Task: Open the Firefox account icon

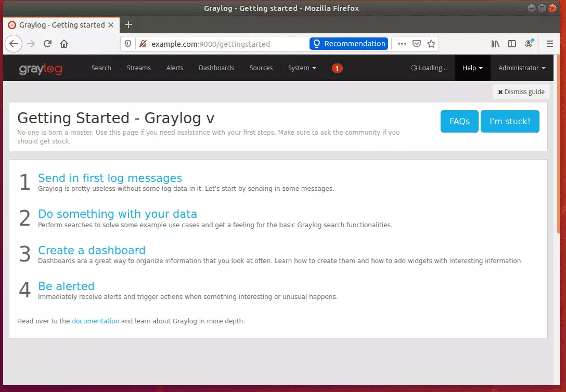Action: [529, 44]
